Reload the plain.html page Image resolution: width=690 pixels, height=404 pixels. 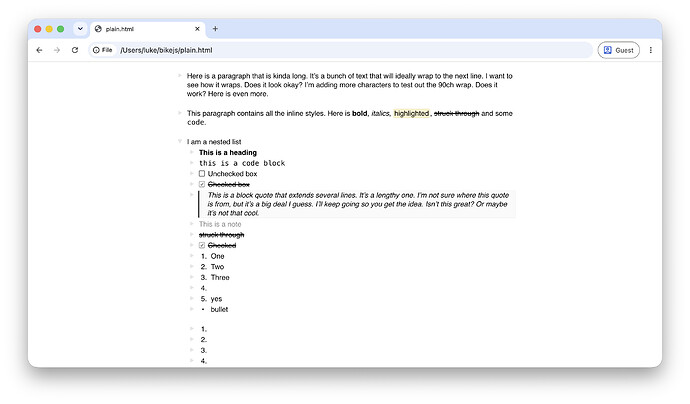tap(75, 50)
